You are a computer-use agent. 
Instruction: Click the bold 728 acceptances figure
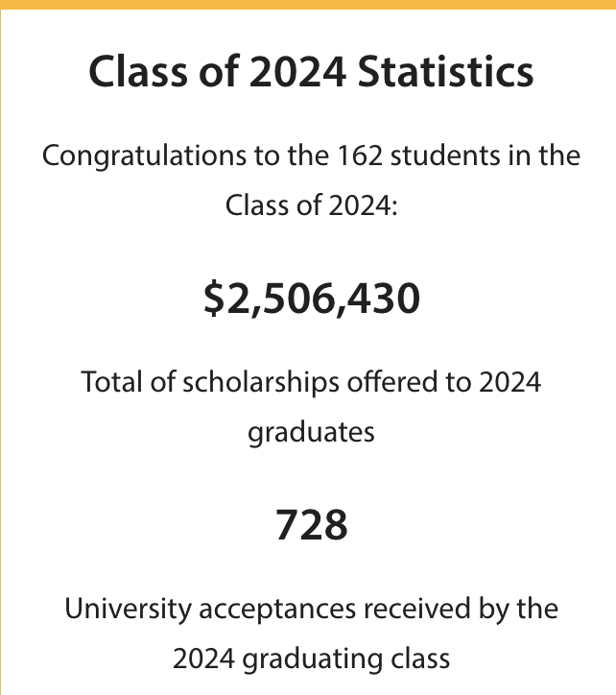312,525
